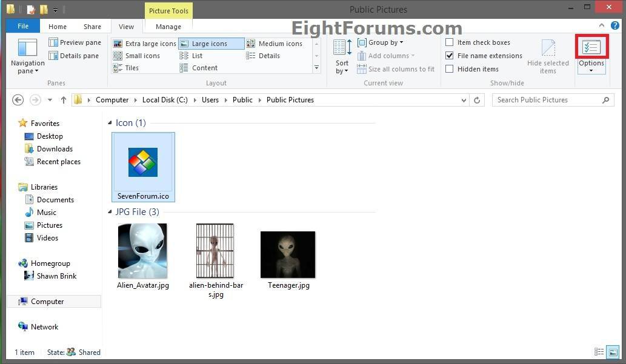Enable Item check boxes

[449, 42]
